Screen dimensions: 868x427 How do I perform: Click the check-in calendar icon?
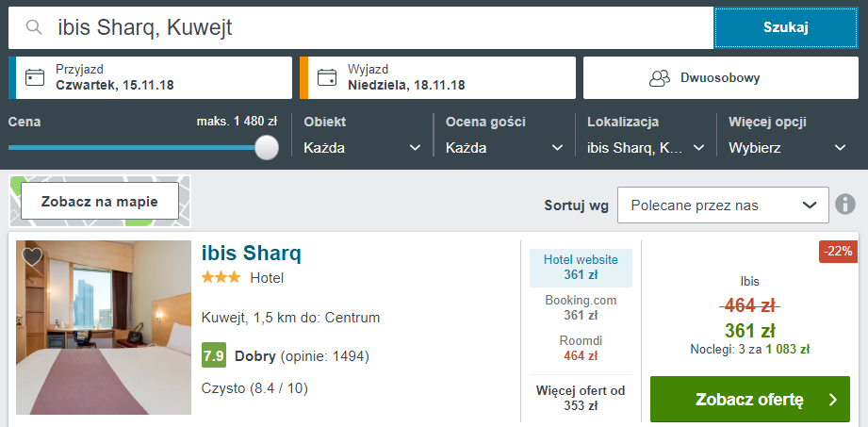point(35,77)
